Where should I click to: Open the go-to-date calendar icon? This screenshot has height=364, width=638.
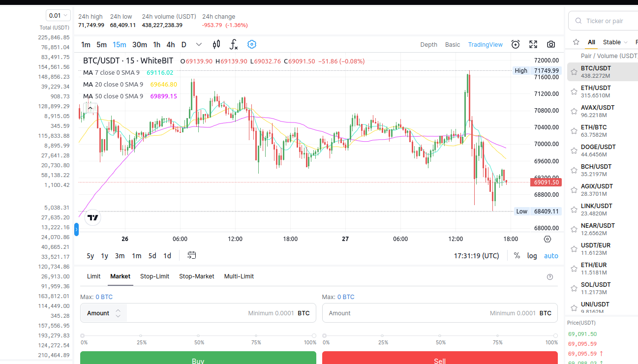(192, 255)
